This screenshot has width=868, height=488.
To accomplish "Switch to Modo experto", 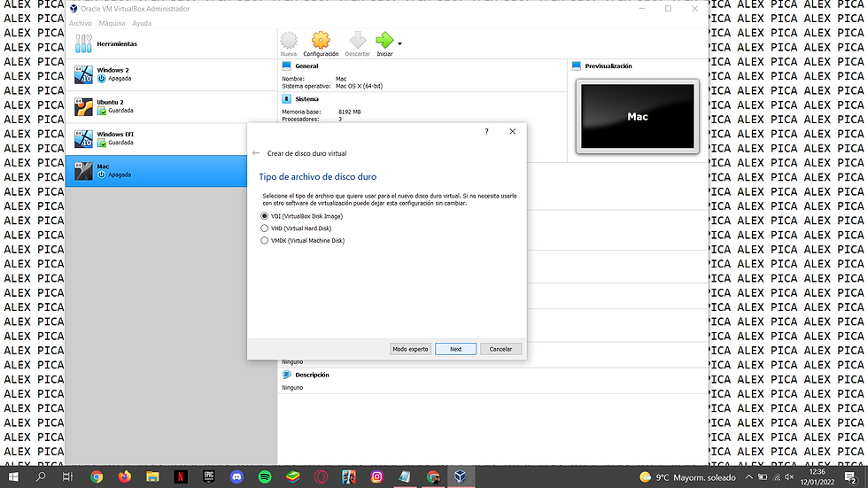I will point(410,349).
